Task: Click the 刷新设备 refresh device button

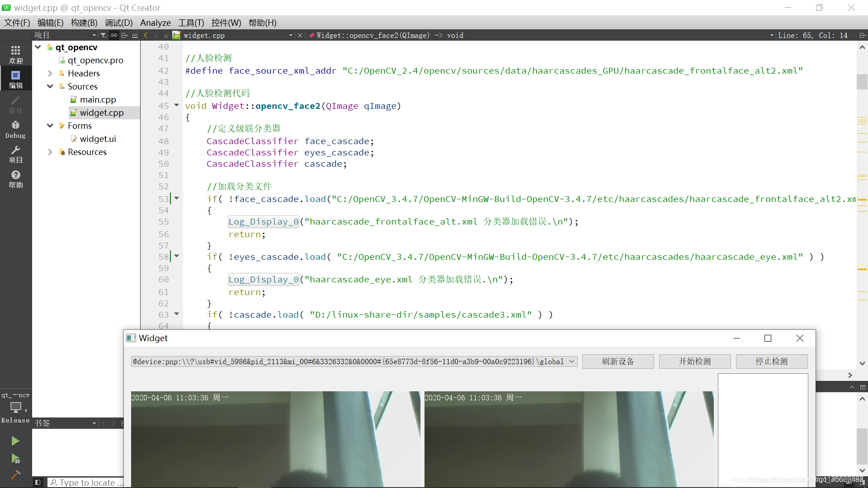Action: click(618, 361)
